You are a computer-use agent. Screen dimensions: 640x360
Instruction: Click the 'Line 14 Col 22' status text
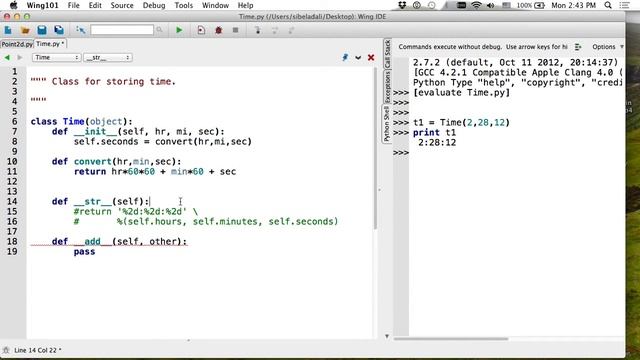[38, 350]
